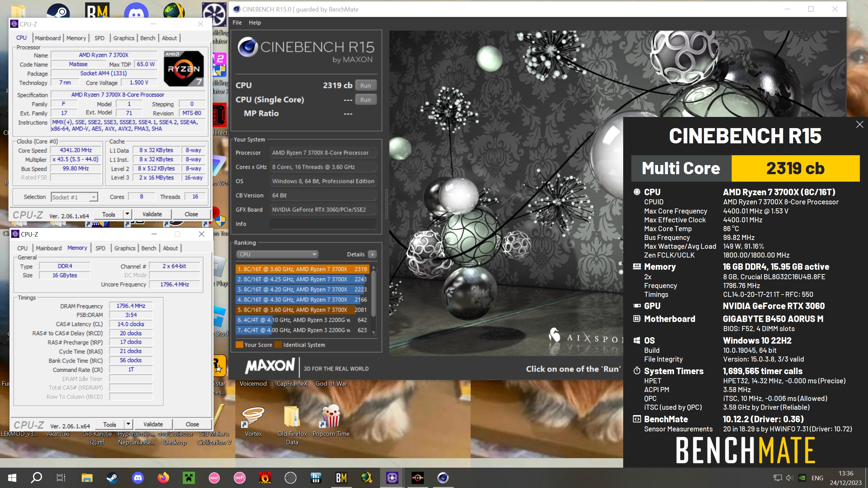The height and width of the screenshot is (488, 868).
Task: Open the Socket #1 selection combo box
Action: coord(74,197)
